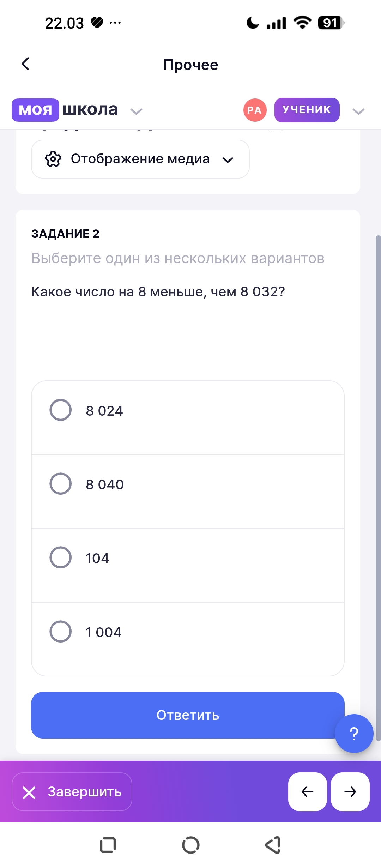This screenshot has height=868, width=381.
Task: Open the blue question mark help bubble
Action: point(354,734)
